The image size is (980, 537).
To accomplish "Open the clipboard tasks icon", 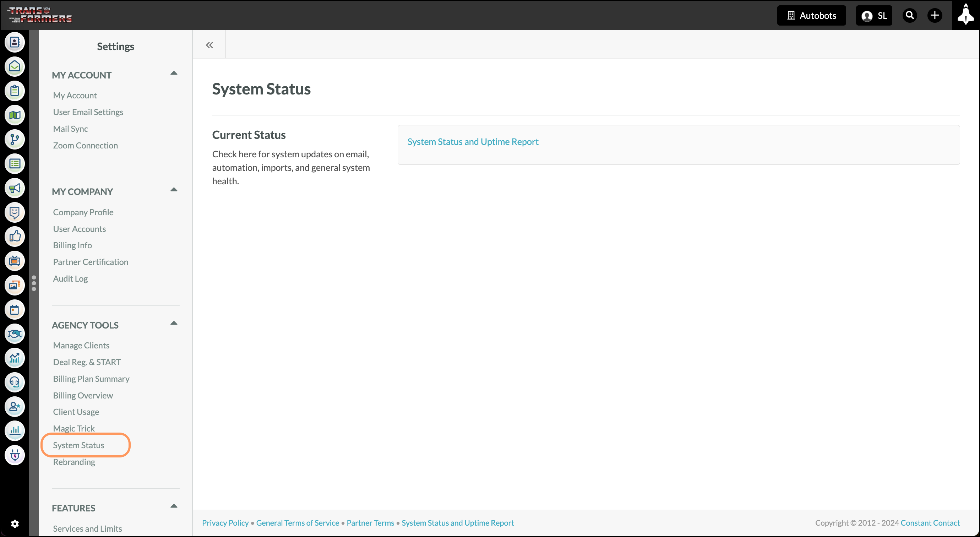I will point(15,91).
